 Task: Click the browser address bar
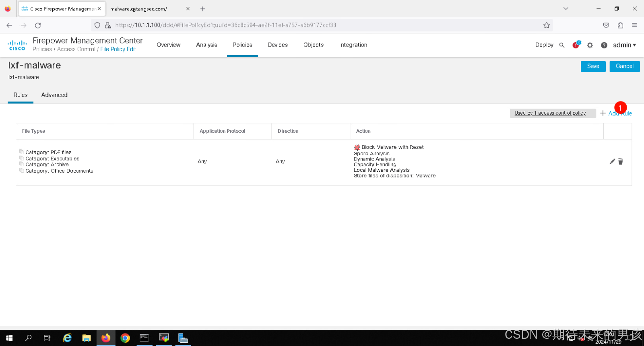tap(322, 25)
